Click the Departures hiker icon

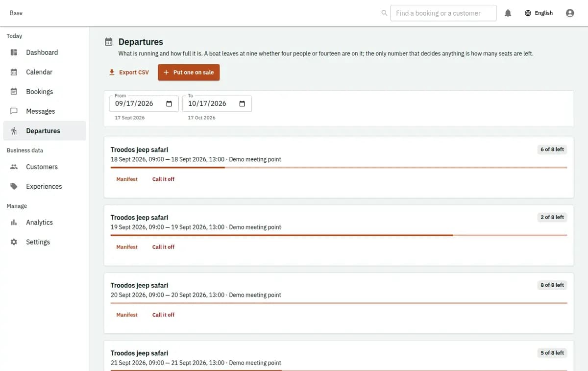coord(14,131)
